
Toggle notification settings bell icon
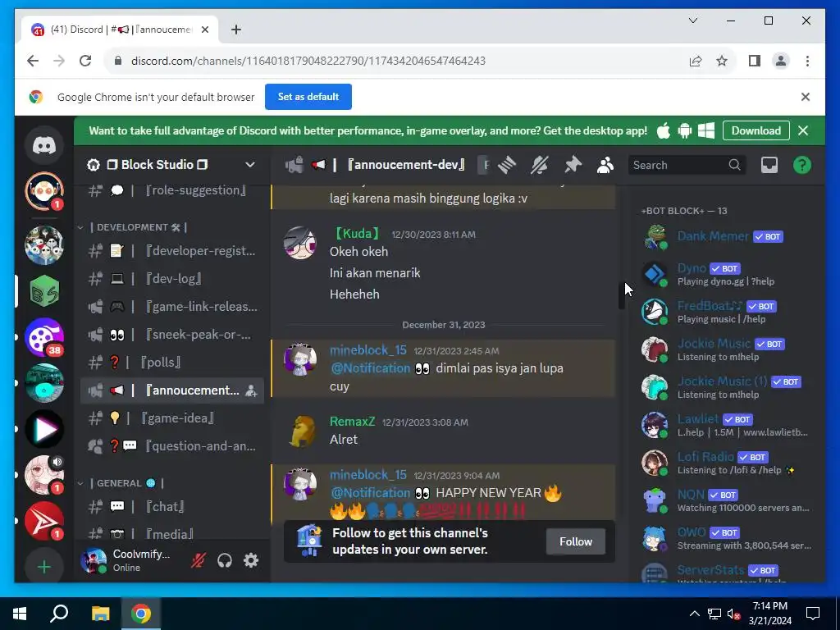coord(540,165)
